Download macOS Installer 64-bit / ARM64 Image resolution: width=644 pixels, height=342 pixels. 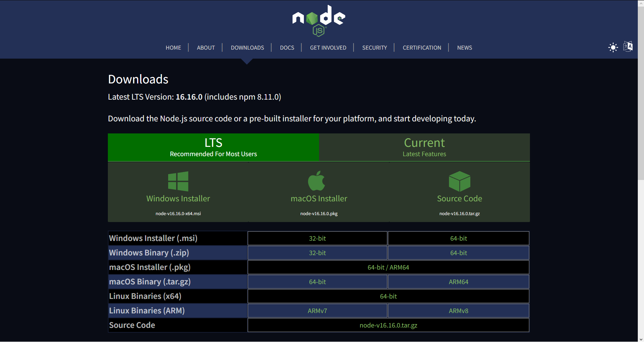tap(388, 267)
